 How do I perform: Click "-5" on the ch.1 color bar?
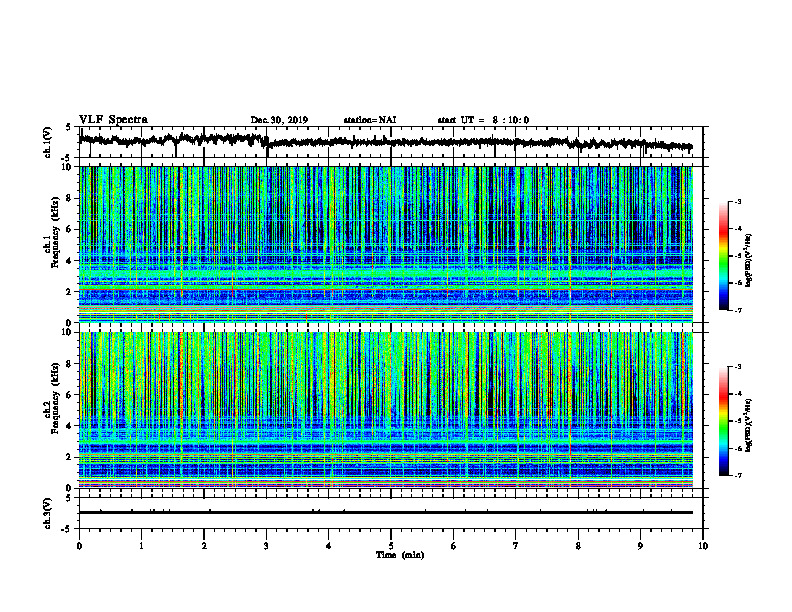tap(737, 256)
